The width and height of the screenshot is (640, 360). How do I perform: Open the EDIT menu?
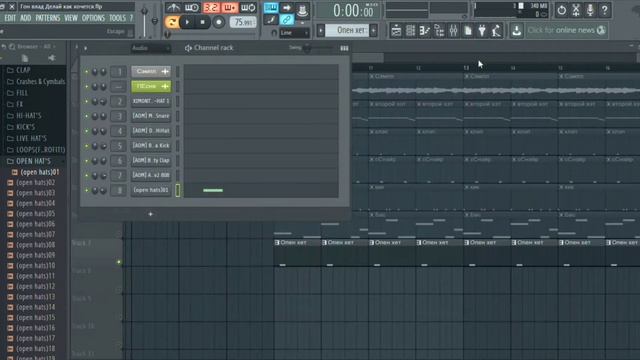[10, 18]
